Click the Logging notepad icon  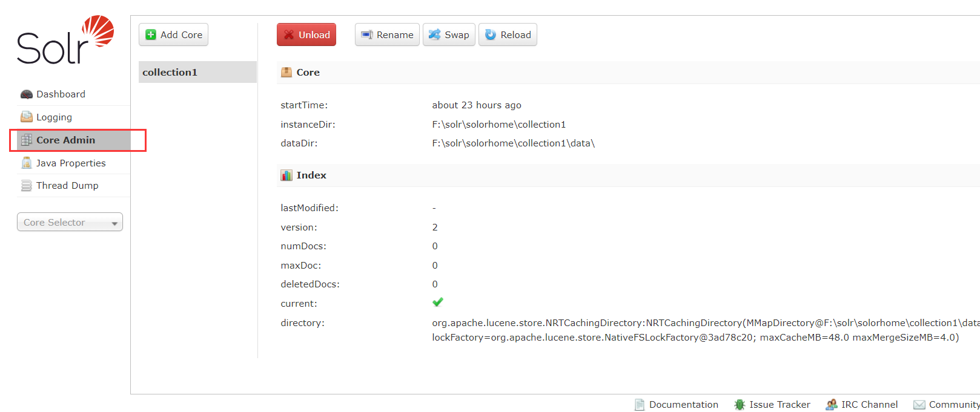click(x=27, y=117)
